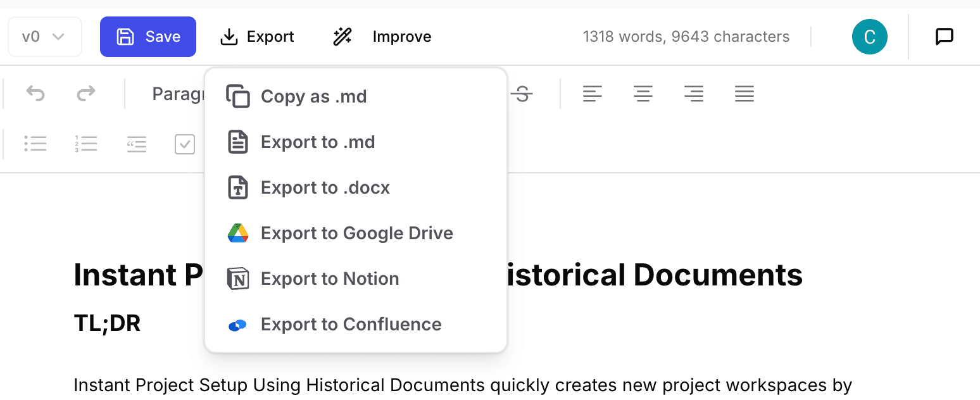Select Export to Notion

click(329, 278)
